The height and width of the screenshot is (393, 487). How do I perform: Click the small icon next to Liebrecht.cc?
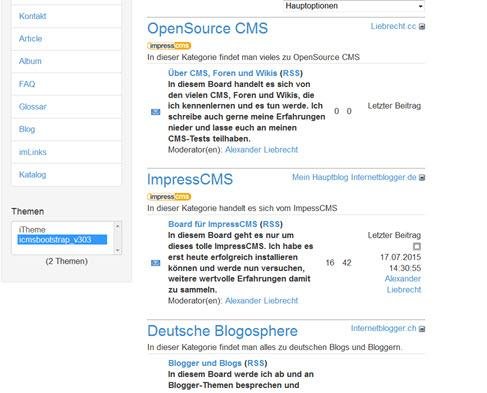pyautogui.click(x=422, y=27)
